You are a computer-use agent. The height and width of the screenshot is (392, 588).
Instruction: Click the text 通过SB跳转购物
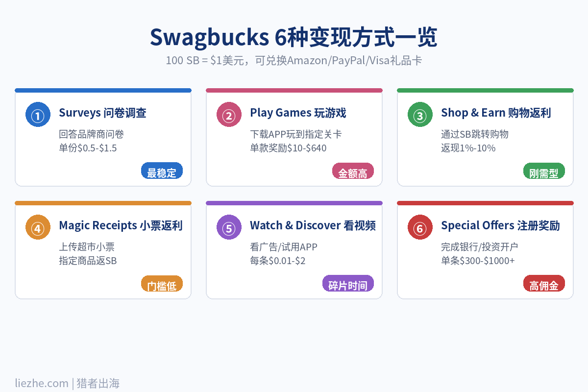(475, 134)
